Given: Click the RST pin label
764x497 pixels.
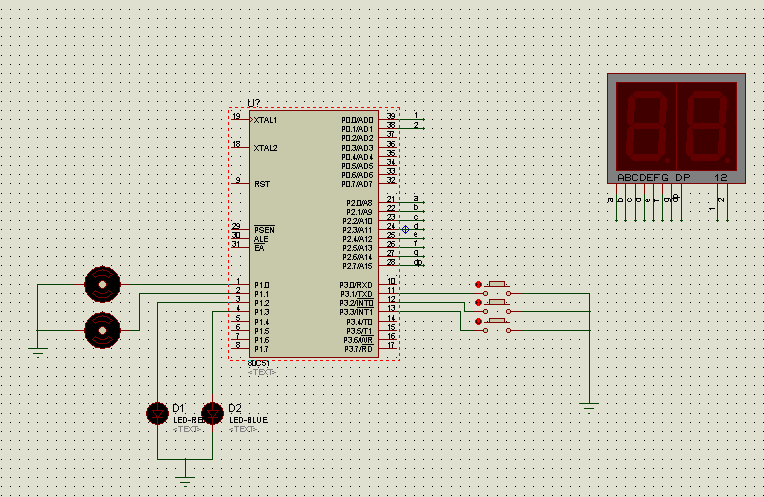Looking at the screenshot, I should click(262, 184).
